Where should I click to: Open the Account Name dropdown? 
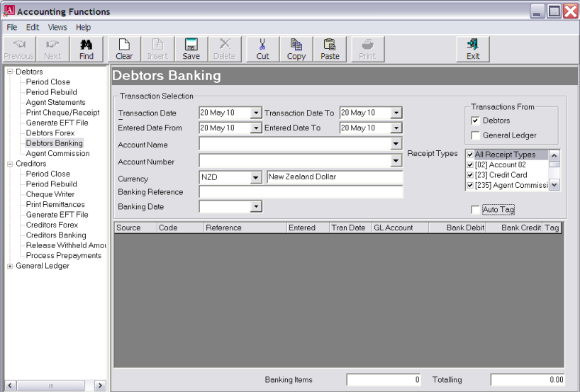click(x=396, y=143)
